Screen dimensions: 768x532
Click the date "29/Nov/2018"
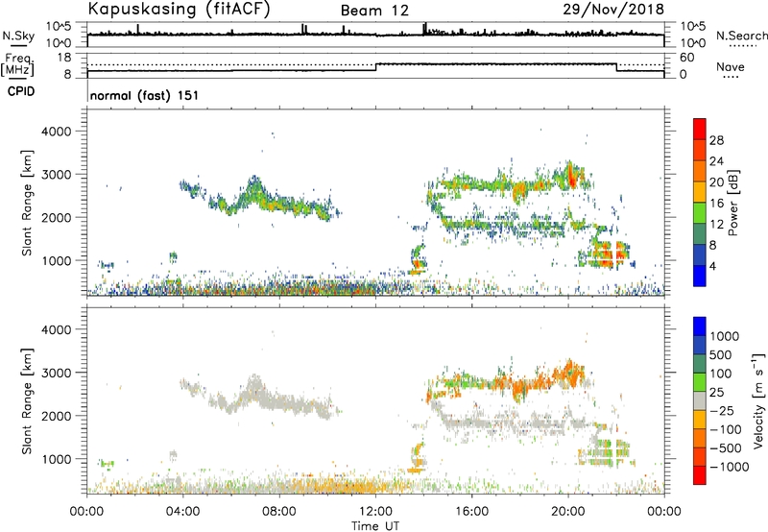click(x=613, y=9)
